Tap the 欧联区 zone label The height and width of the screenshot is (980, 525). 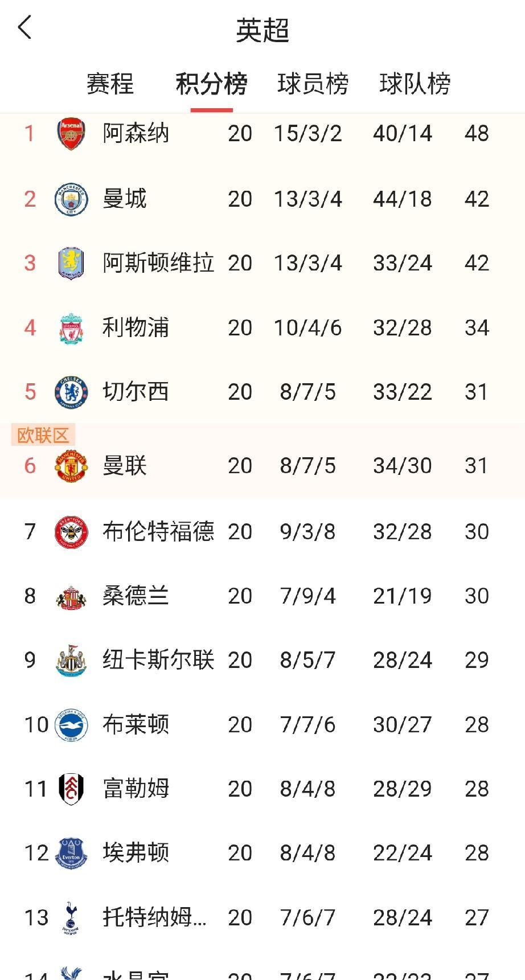(x=43, y=436)
